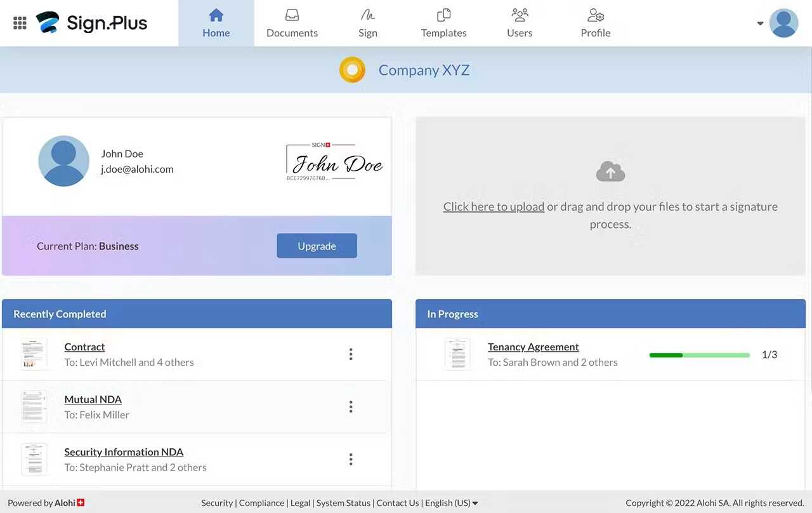Click the John Doe signature image
This screenshot has width=812, height=513.
(334, 162)
